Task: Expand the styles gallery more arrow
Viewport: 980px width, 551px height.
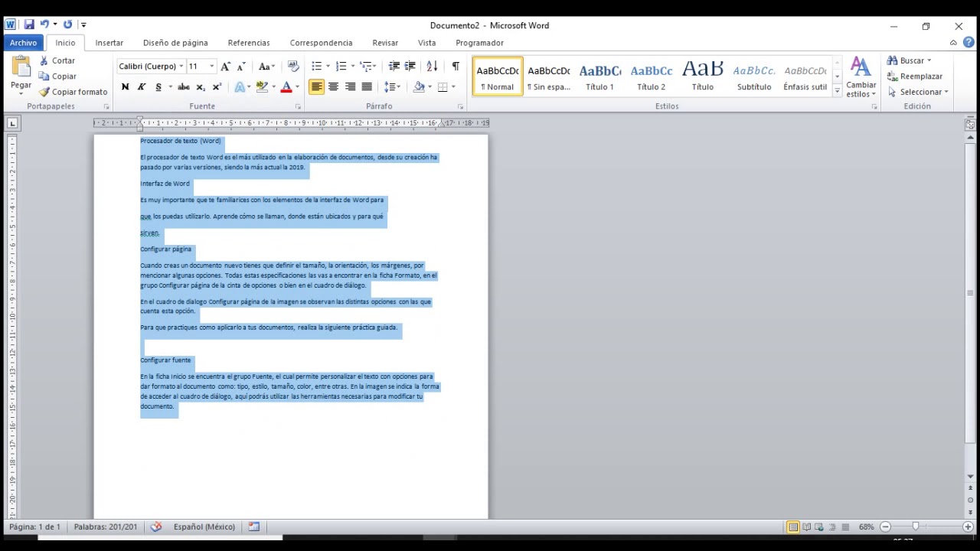Action: 837,90
